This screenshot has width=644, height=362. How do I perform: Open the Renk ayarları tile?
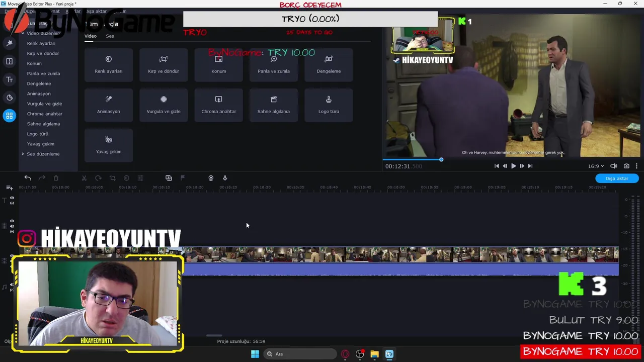tap(109, 65)
